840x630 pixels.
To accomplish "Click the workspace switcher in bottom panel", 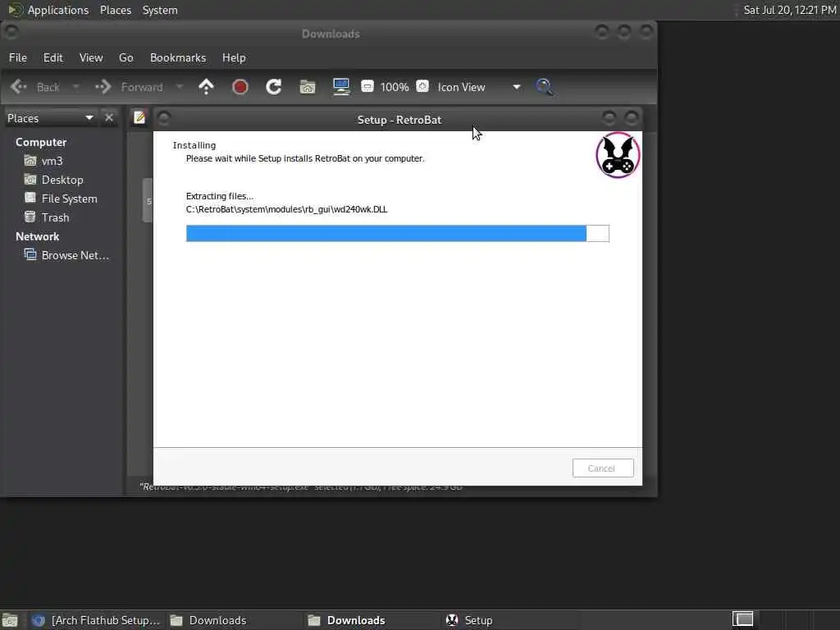I will pos(742,619).
